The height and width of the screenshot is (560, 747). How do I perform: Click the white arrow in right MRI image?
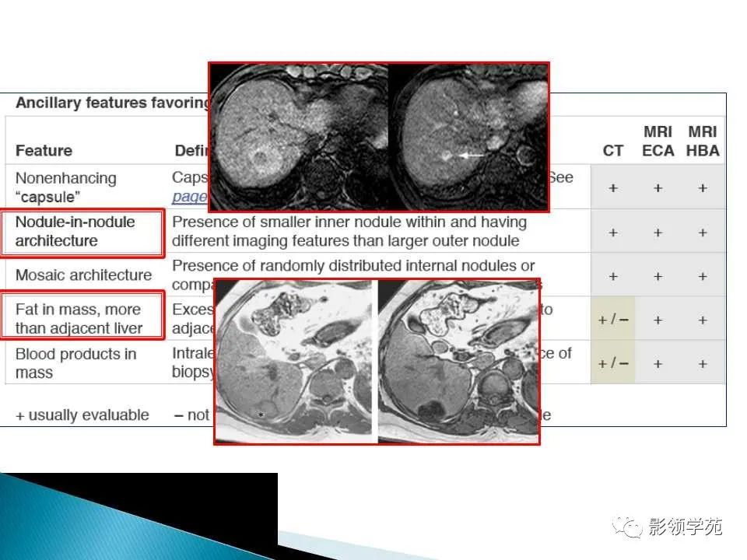[472, 156]
